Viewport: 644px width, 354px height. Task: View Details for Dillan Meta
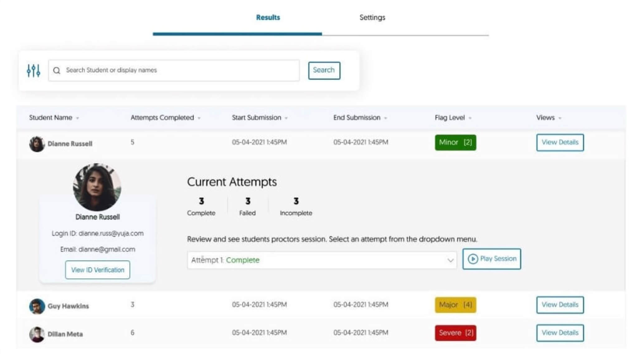click(560, 333)
